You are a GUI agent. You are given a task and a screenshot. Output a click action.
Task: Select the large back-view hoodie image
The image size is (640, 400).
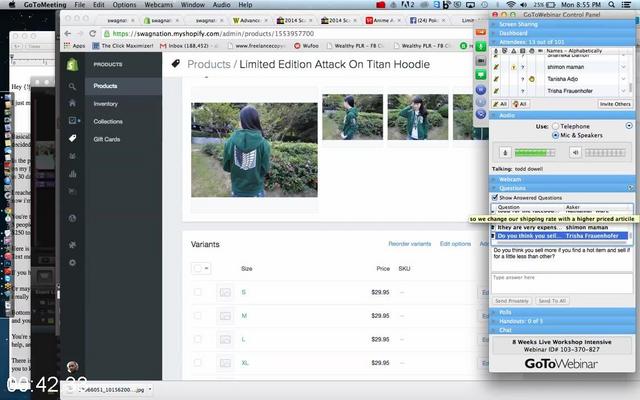[254, 150]
